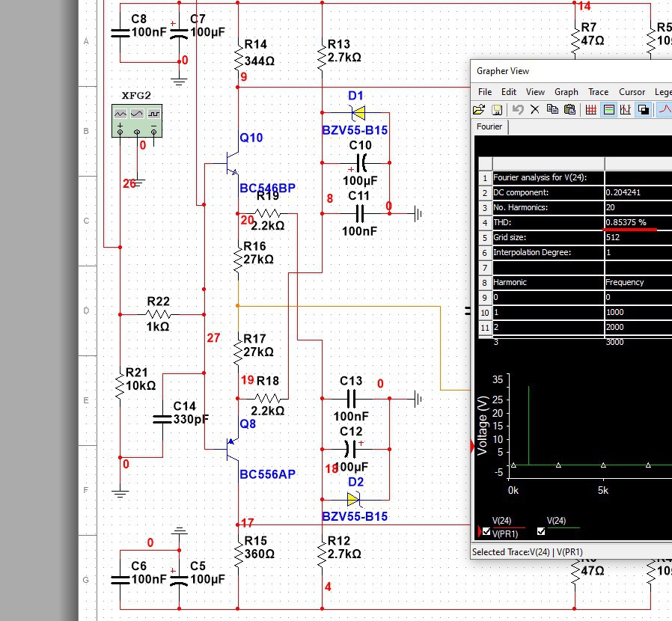This screenshot has width=672, height=621.
Task: Click the Cut (X) toolbar icon
Action: click(x=534, y=109)
